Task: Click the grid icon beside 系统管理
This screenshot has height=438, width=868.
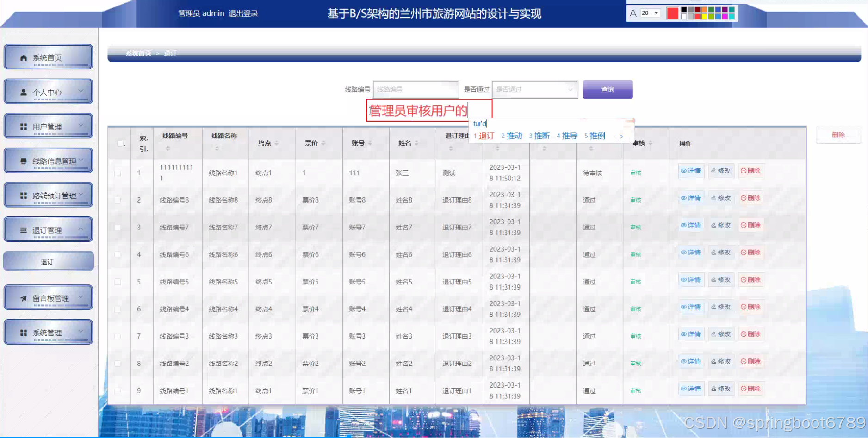Action: pyautogui.click(x=24, y=333)
